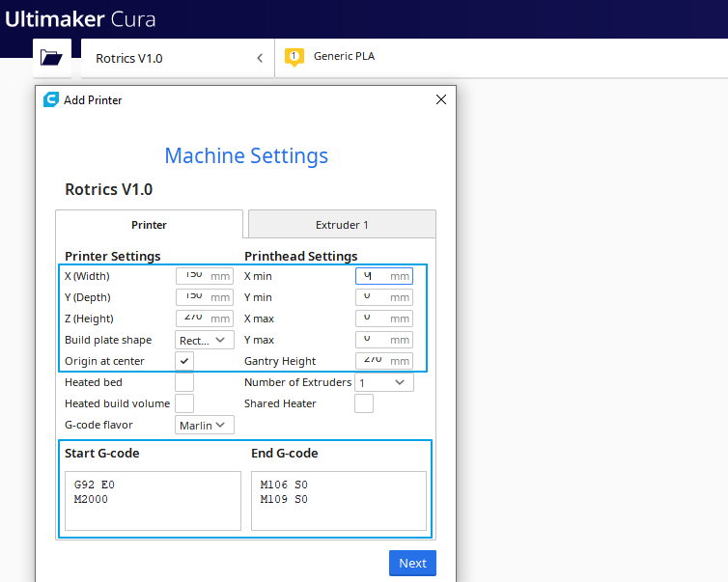Click the 'M2000' line in Start G-code
This screenshot has width=728, height=582.
91,499
